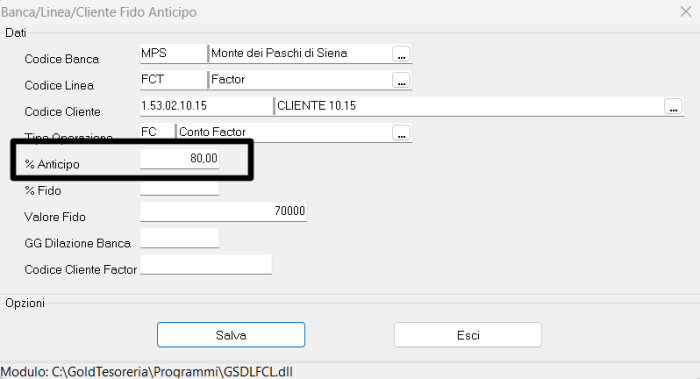Open lookup for Codice Cliente
The height and width of the screenshot is (379, 700).
coord(673,106)
